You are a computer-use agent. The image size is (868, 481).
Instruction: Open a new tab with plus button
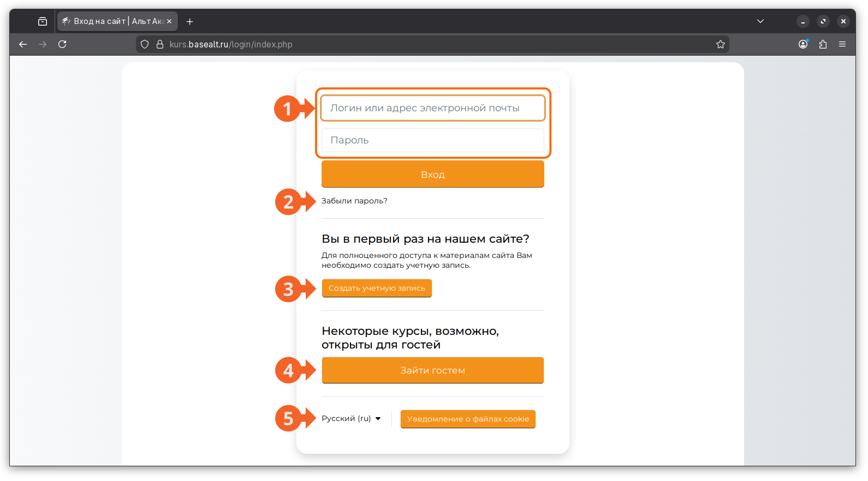point(189,21)
